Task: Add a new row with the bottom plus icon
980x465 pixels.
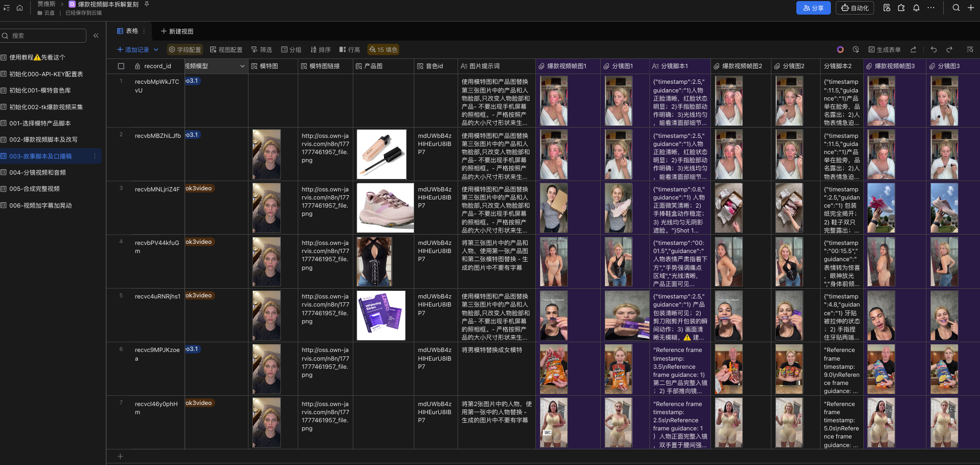Action: coord(120,456)
